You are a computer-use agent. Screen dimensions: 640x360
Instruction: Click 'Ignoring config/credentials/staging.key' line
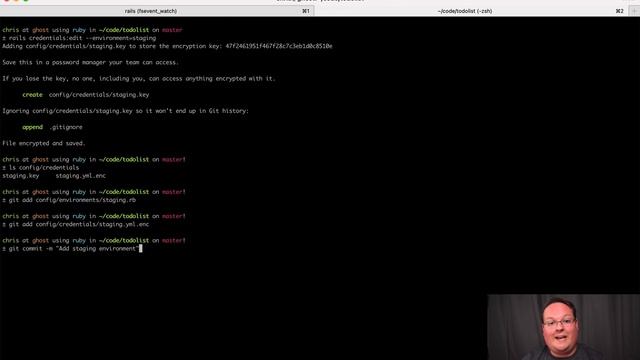click(125, 111)
